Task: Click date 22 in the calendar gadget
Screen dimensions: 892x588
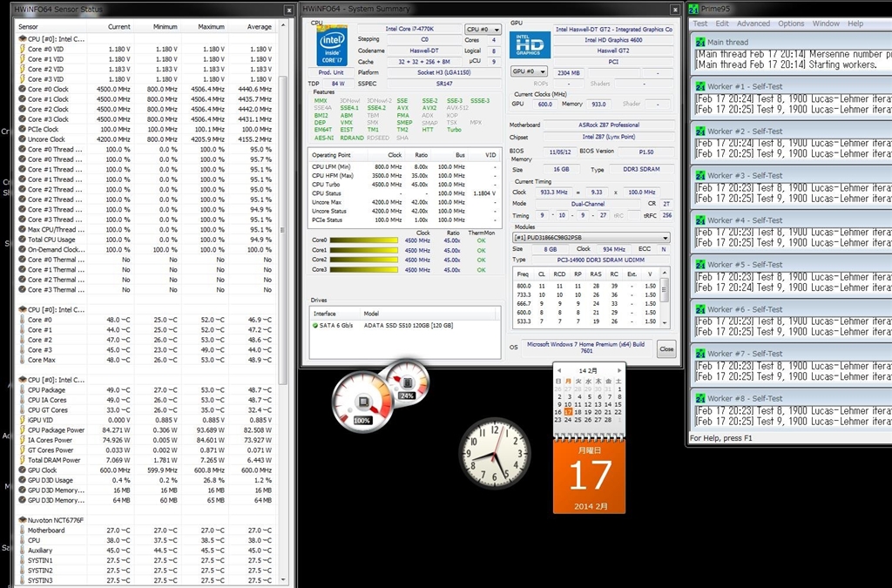Action: [618, 412]
